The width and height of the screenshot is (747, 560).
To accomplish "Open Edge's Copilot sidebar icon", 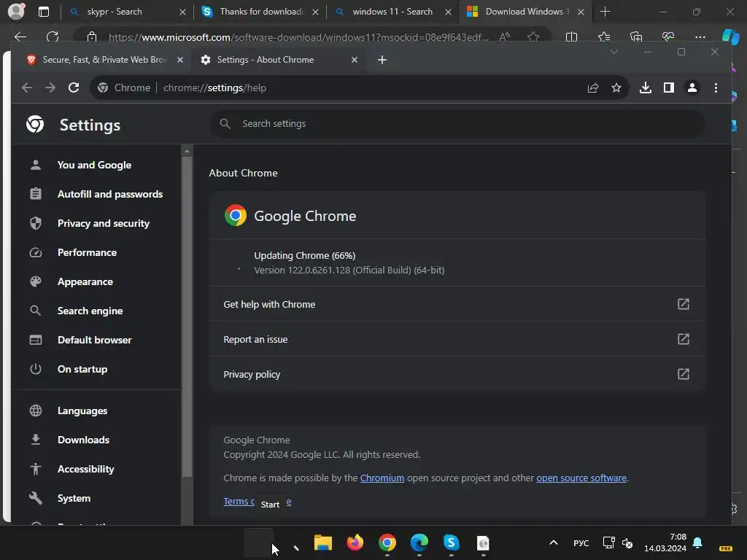I will tap(730, 36).
